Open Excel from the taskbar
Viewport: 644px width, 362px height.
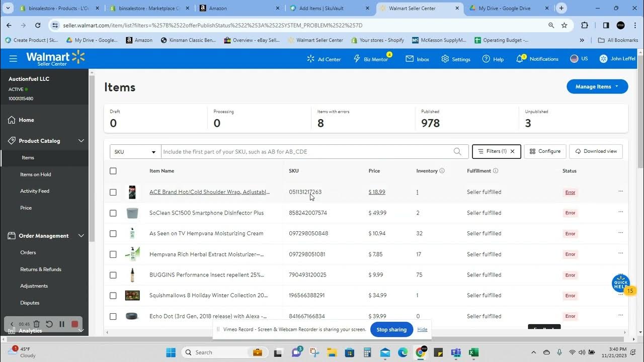tap(473, 352)
